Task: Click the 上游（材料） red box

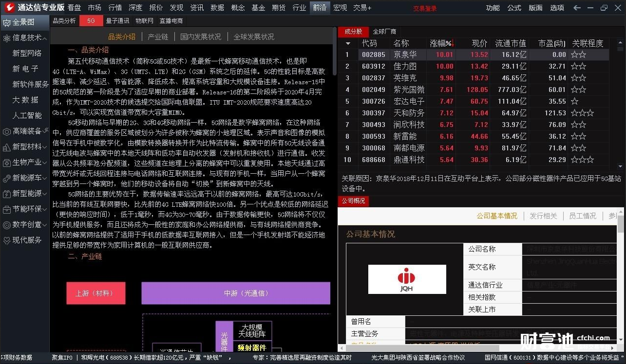Action: [96, 293]
